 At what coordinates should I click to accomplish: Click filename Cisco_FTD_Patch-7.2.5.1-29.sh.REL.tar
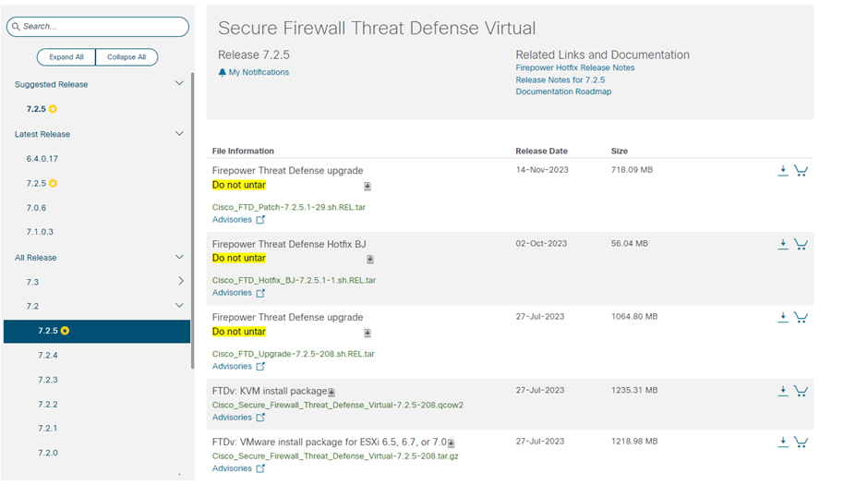coord(289,207)
